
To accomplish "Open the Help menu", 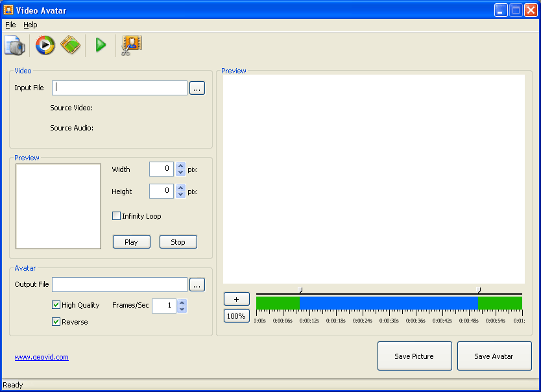I will 30,25.
